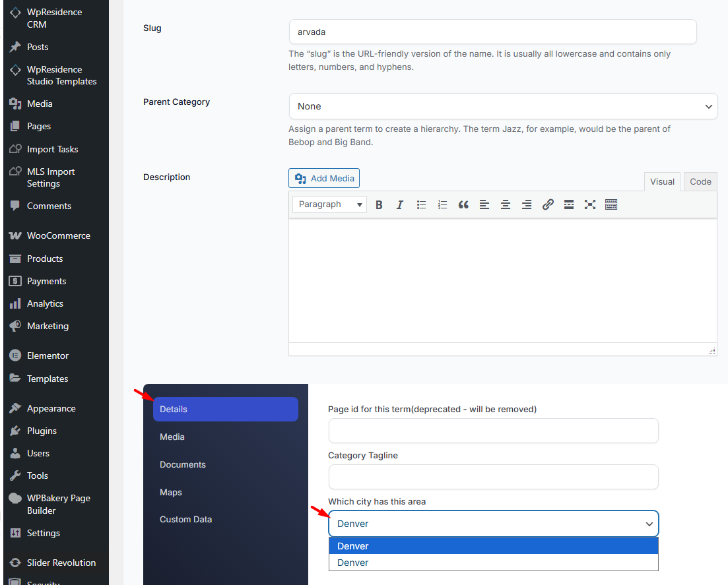Open WooCommerce in the admin sidebar
The image size is (728, 585).
58,235
